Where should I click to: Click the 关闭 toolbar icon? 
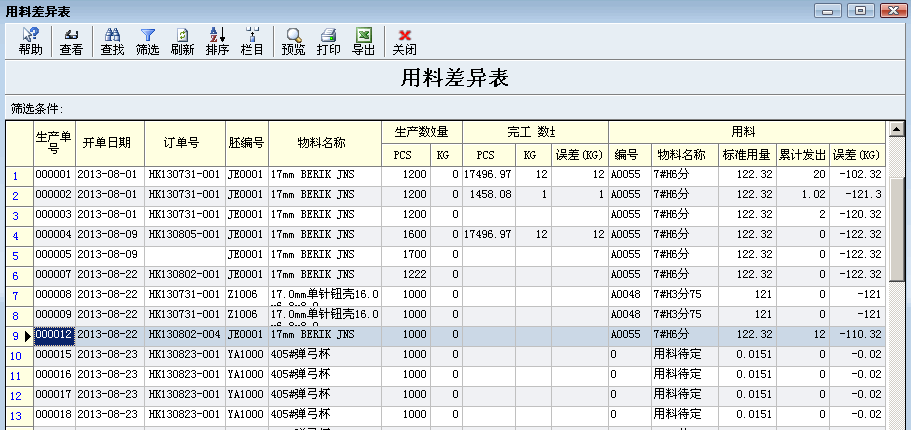pyautogui.click(x=404, y=42)
